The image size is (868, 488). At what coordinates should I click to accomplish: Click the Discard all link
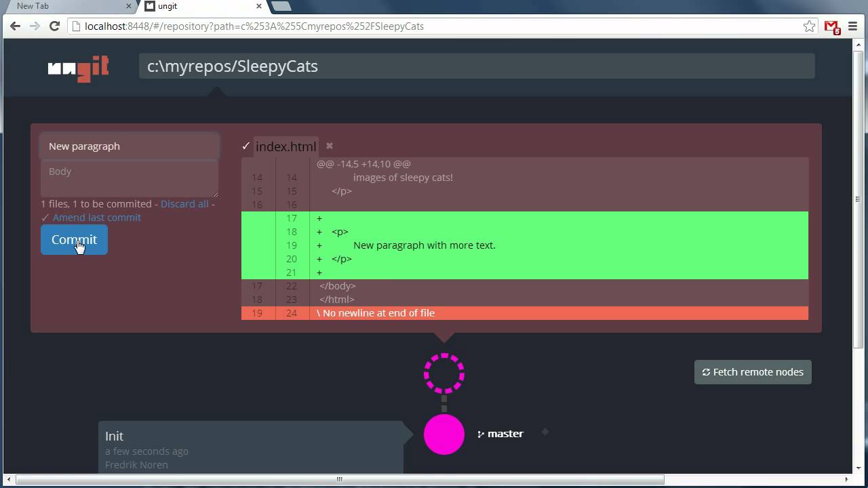184,204
